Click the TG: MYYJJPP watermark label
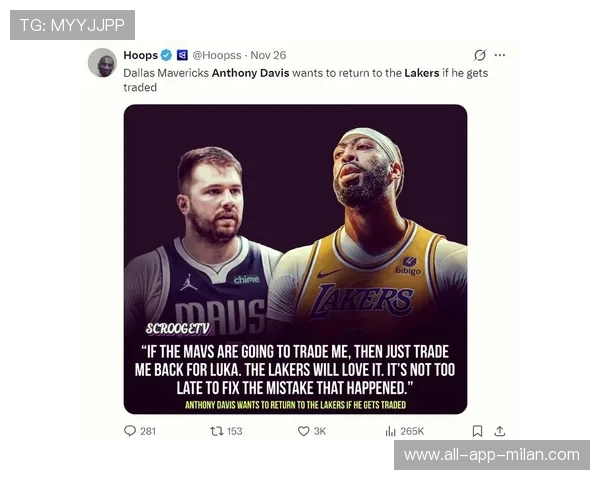 [72, 25]
